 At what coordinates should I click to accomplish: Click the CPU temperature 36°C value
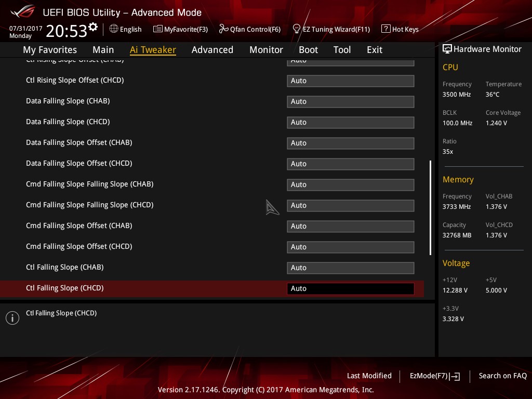click(x=493, y=95)
